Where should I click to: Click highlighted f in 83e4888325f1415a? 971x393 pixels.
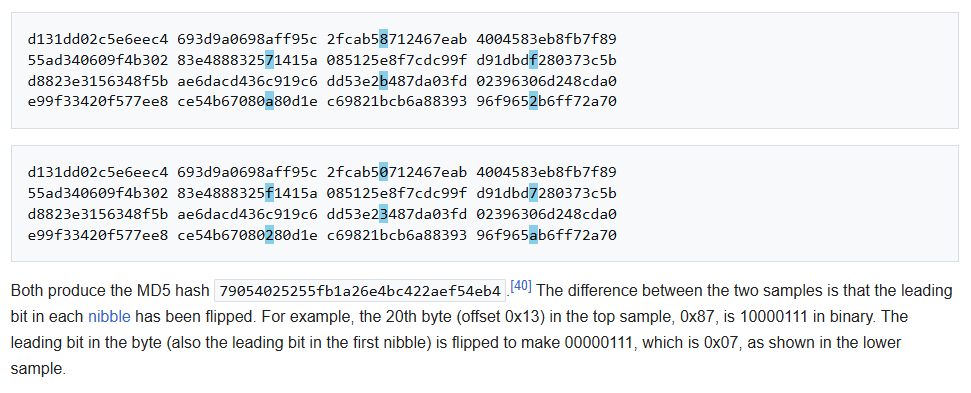tap(269, 193)
